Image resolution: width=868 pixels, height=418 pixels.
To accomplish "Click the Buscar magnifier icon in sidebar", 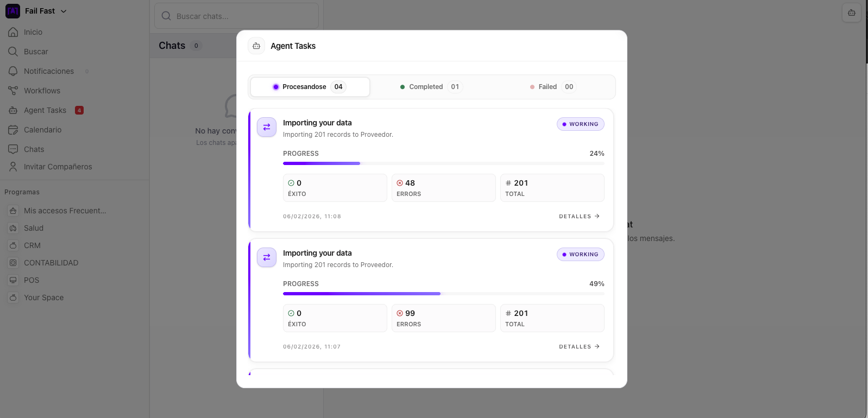I will 13,52.
